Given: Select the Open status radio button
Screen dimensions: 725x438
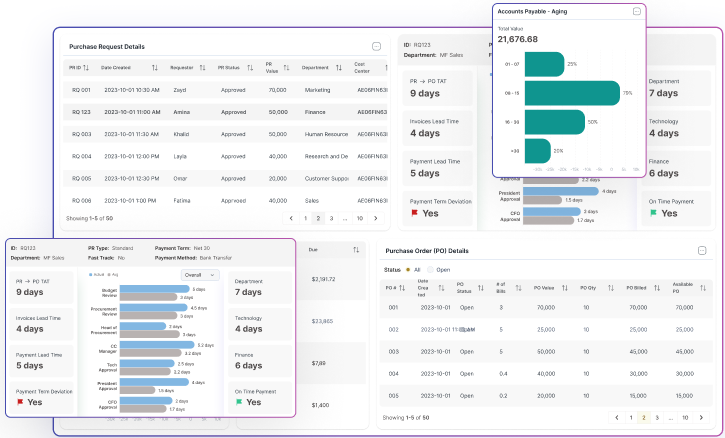Looking at the screenshot, I should [432, 269].
